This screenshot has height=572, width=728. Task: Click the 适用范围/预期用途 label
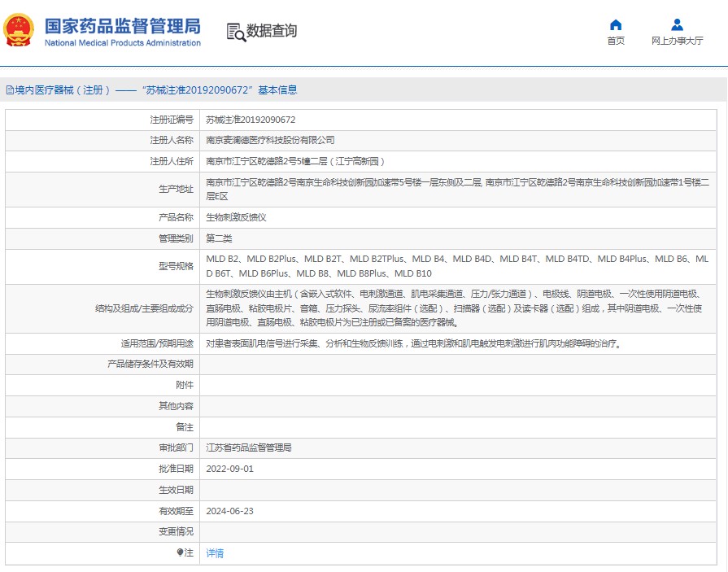point(157,343)
